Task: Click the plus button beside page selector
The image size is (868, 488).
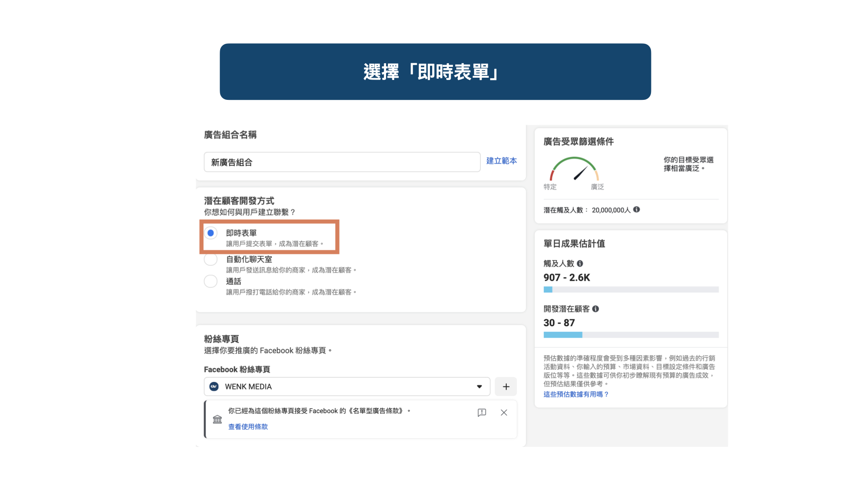Action: coord(506,387)
